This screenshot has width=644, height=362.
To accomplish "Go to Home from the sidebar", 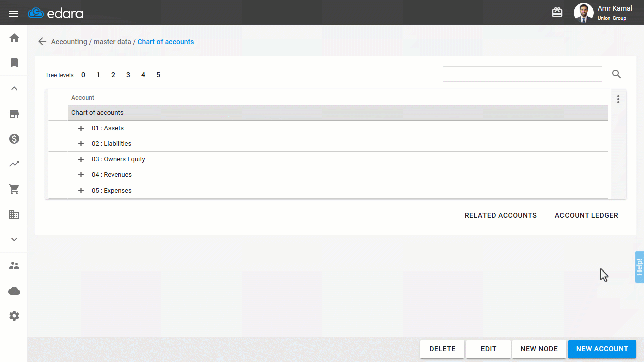I will [x=14, y=38].
